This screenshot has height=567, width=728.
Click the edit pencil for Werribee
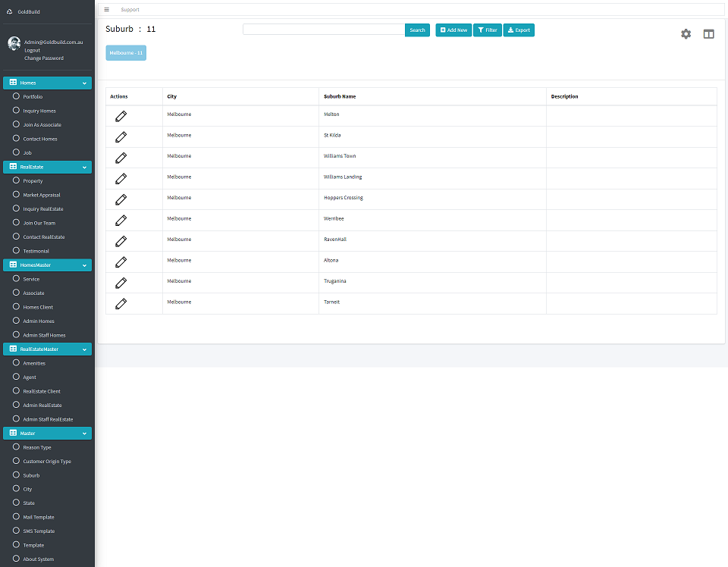[x=121, y=220]
